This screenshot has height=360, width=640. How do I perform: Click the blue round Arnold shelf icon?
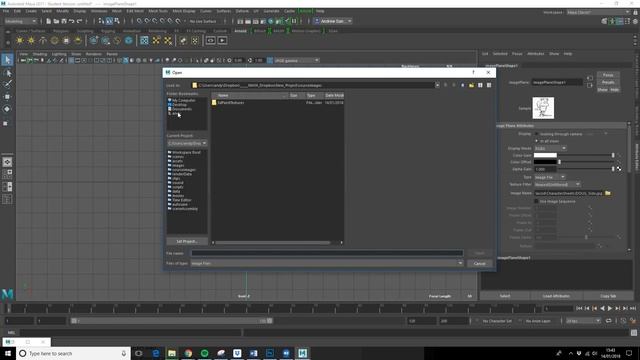coord(129,40)
